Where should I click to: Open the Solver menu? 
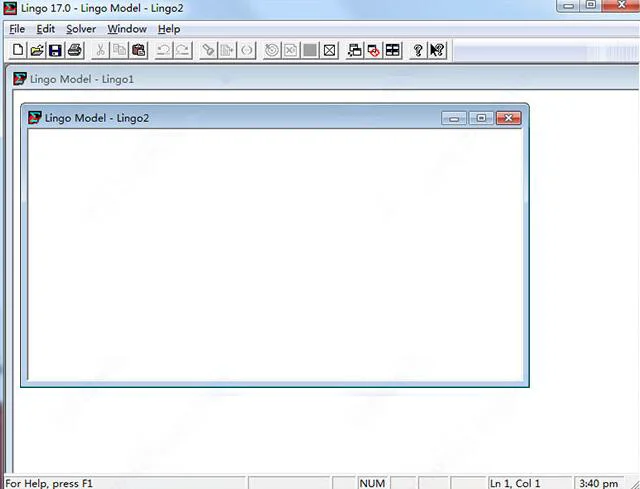pos(81,29)
